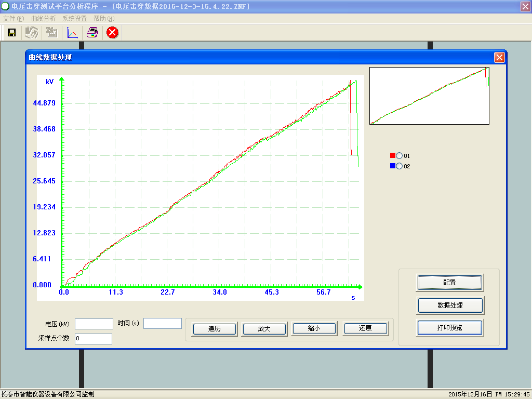Select the 01 curve radio button
Screen dimensions: 532x399
tap(399, 156)
